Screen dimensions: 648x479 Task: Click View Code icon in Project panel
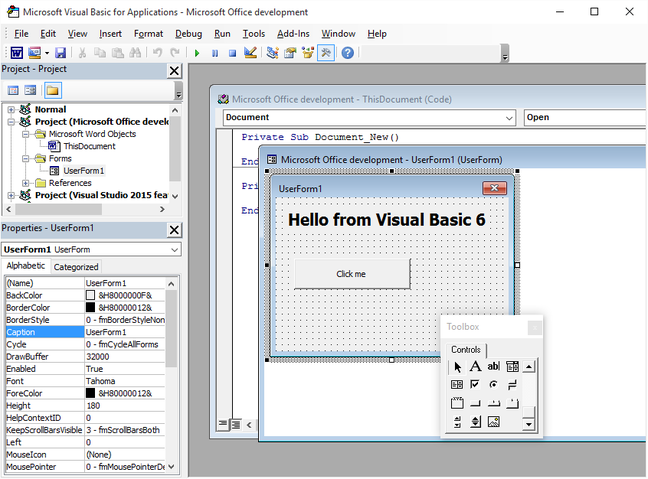coord(13,91)
